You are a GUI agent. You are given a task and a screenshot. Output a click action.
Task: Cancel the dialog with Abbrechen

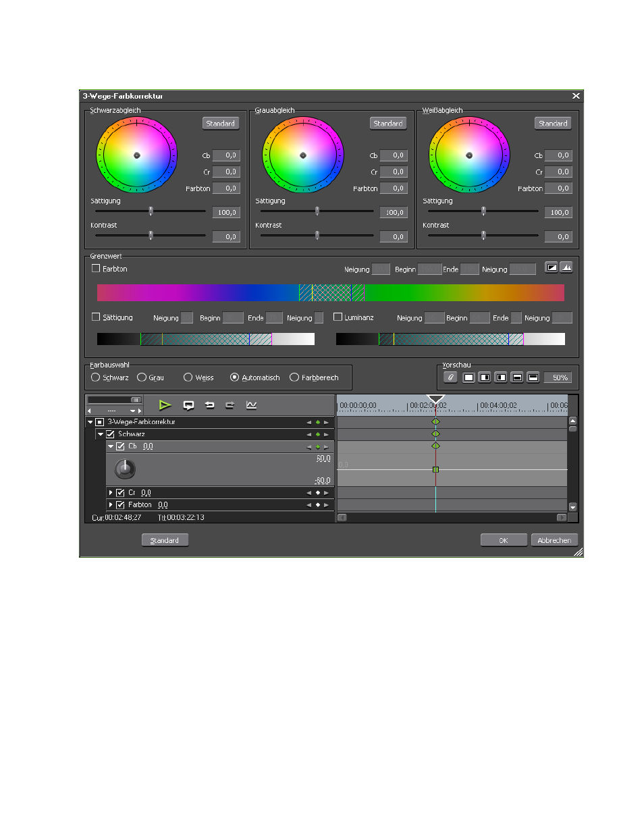tap(554, 540)
